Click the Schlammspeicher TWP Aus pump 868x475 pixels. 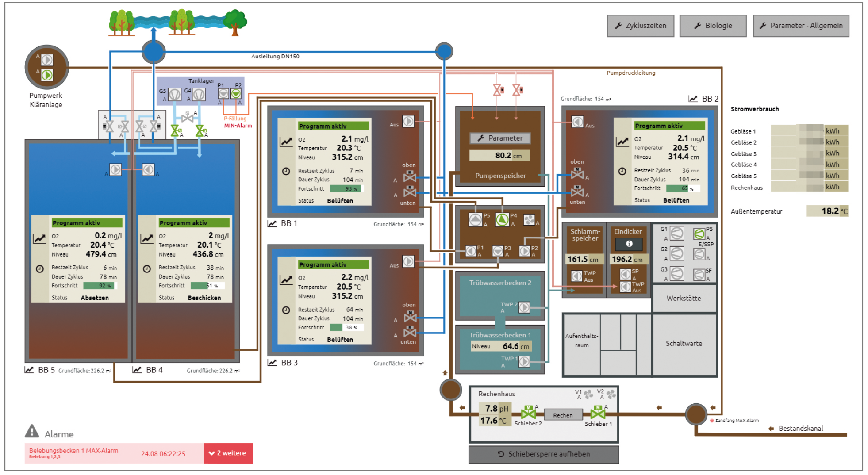[577, 276]
